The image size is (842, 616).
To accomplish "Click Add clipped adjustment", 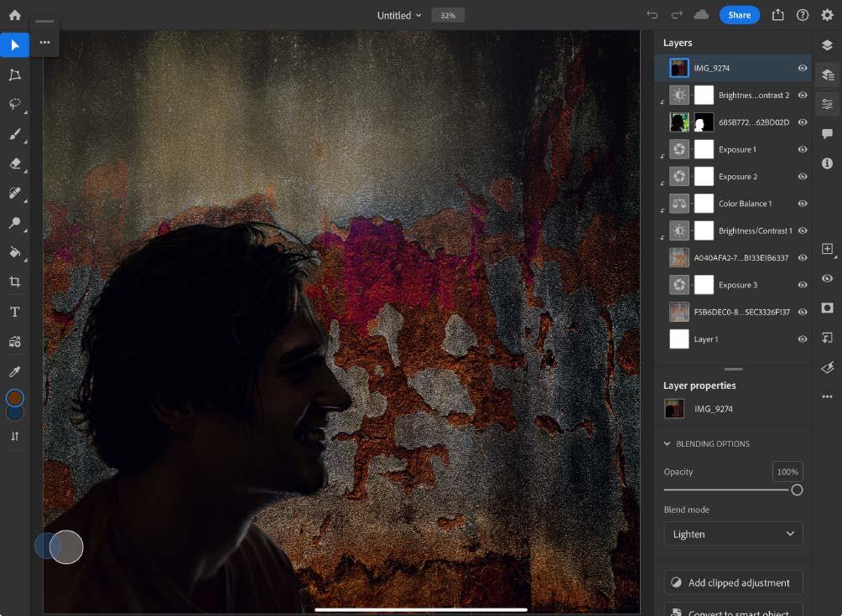I will click(733, 582).
